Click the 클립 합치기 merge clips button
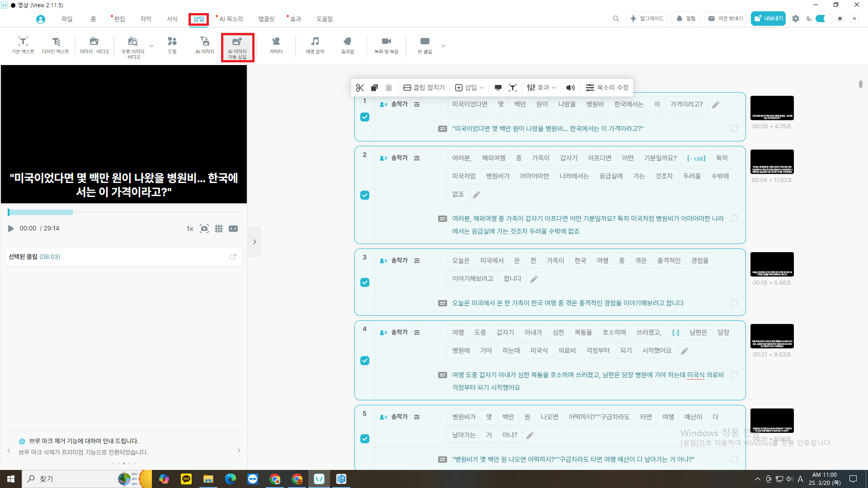 pos(424,88)
